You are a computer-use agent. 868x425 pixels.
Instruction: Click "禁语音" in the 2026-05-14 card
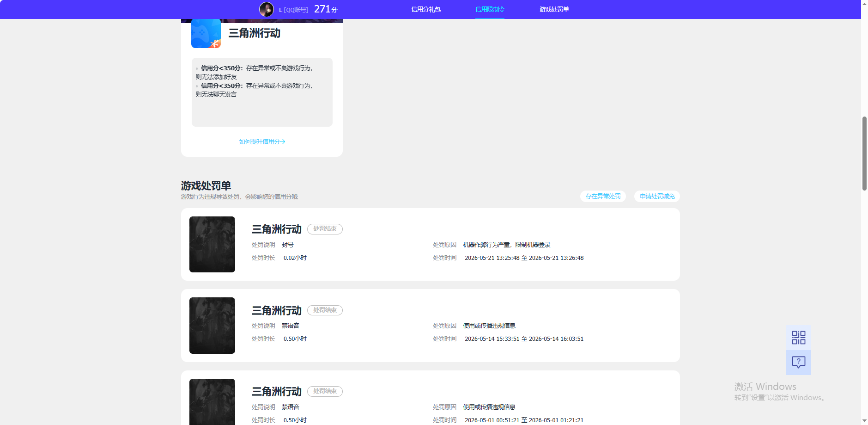click(291, 326)
